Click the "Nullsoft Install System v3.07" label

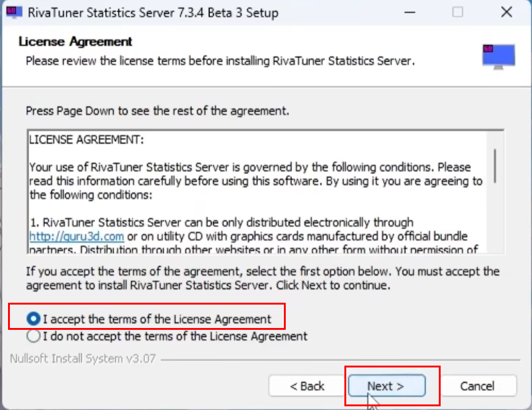click(84, 359)
